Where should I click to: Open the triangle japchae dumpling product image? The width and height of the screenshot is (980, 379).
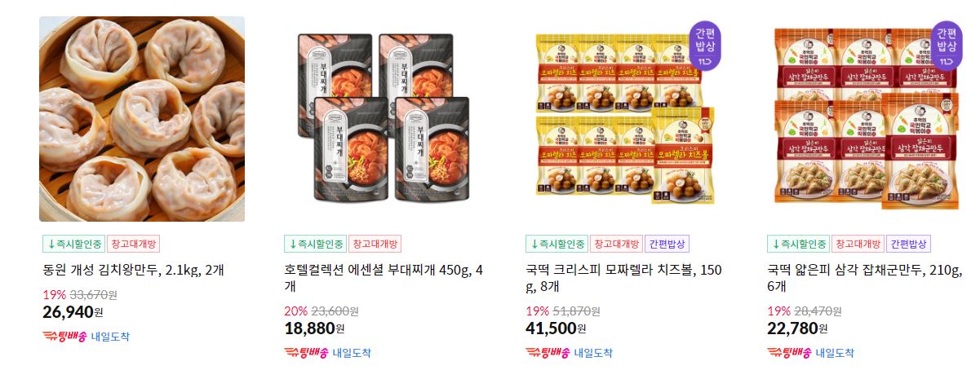point(867,119)
